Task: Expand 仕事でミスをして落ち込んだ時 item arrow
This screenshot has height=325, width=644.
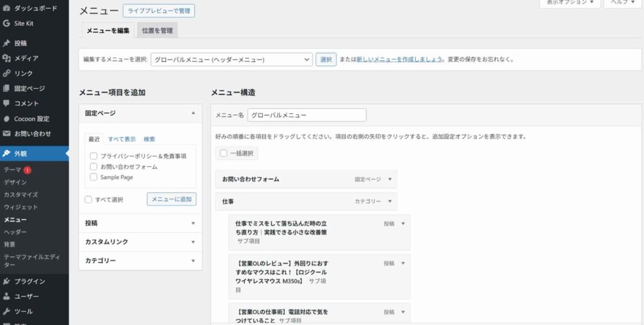Action: click(403, 224)
